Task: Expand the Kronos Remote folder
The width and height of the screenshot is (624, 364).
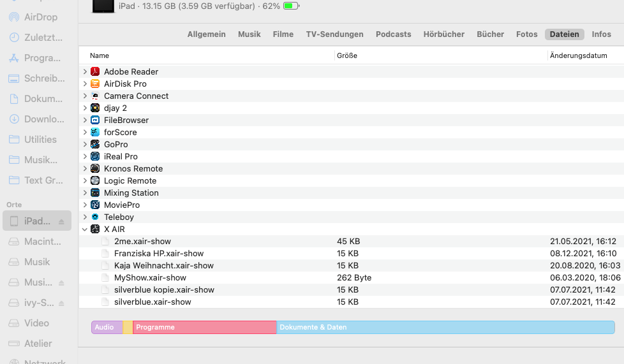Action: 85,169
